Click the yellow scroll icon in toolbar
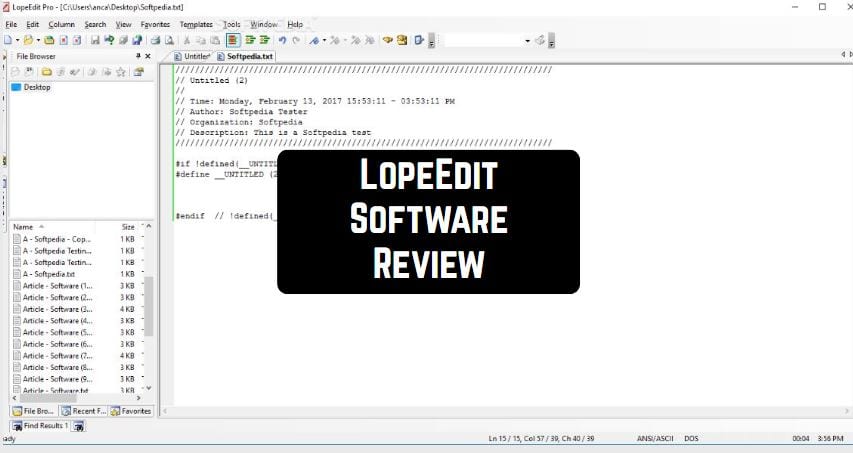Screen dimensions: 853x453 pyautogui.click(x=402, y=40)
